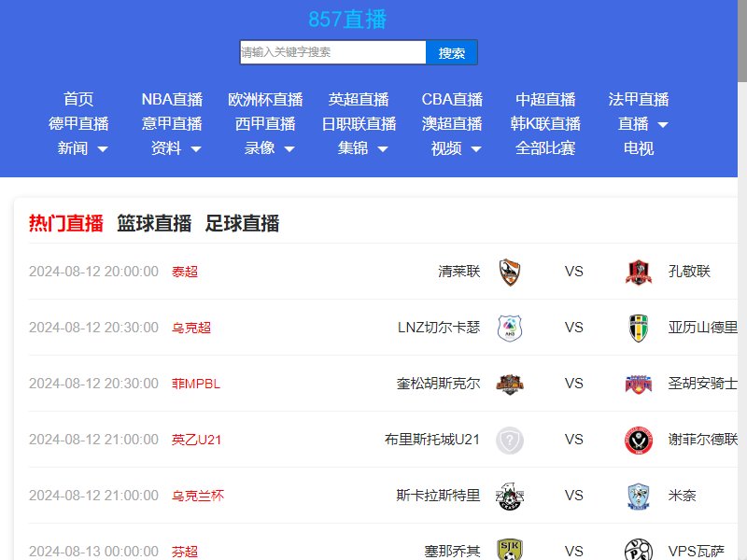Open the 菲MPBL league link

(x=196, y=384)
